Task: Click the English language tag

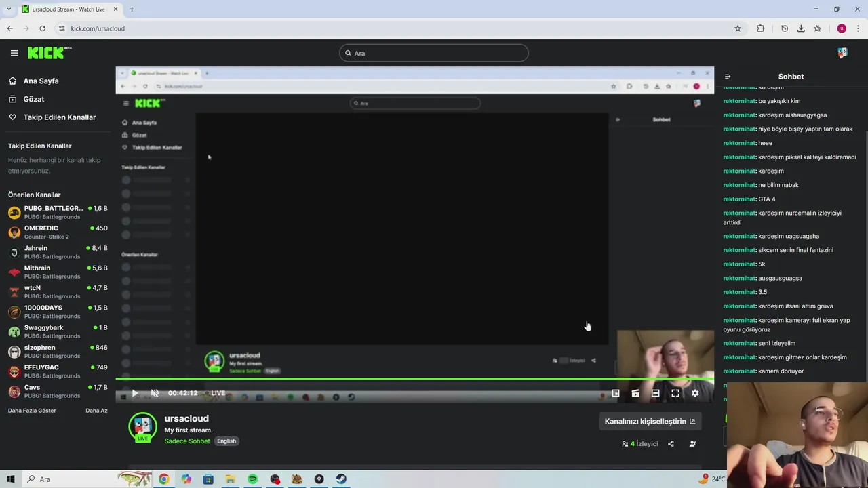Action: 226,441
